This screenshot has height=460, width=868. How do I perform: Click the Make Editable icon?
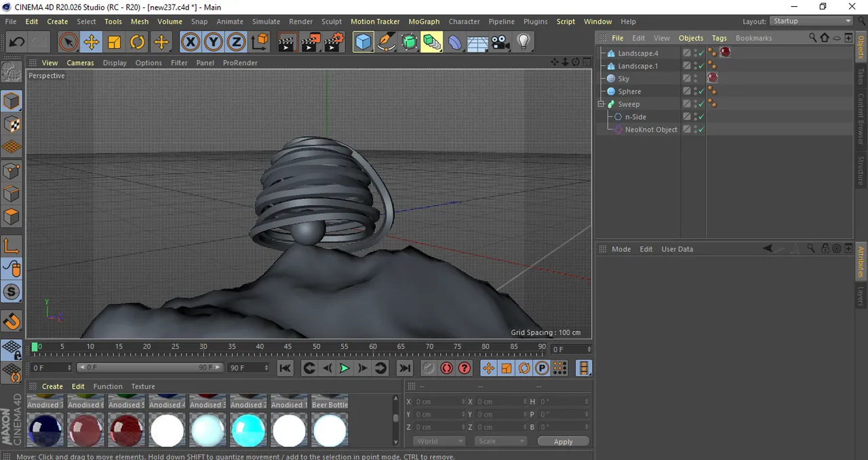coord(12,71)
